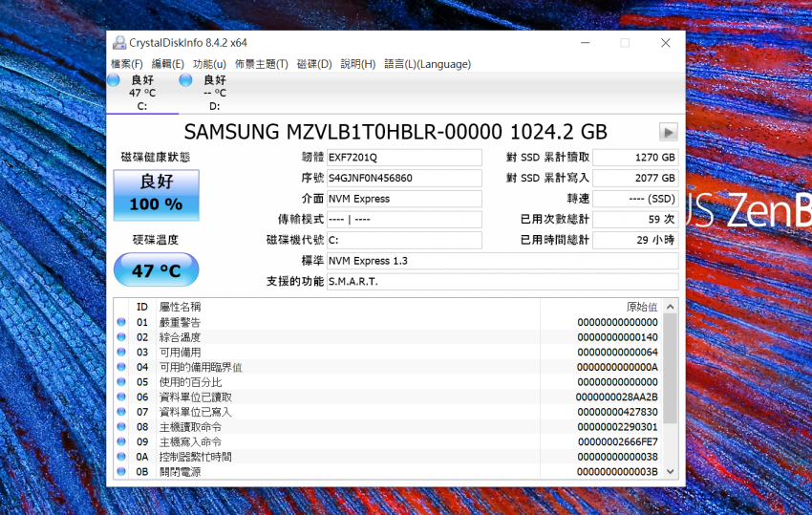Viewport: 812px width, 515px height.
Task: Click the transfer mode field ---- | ----
Action: pos(404,220)
